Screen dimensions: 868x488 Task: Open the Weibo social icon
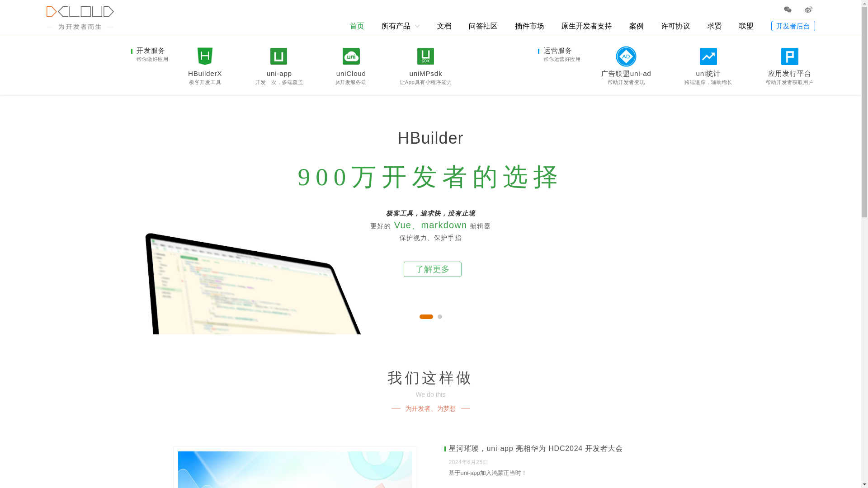808,9
